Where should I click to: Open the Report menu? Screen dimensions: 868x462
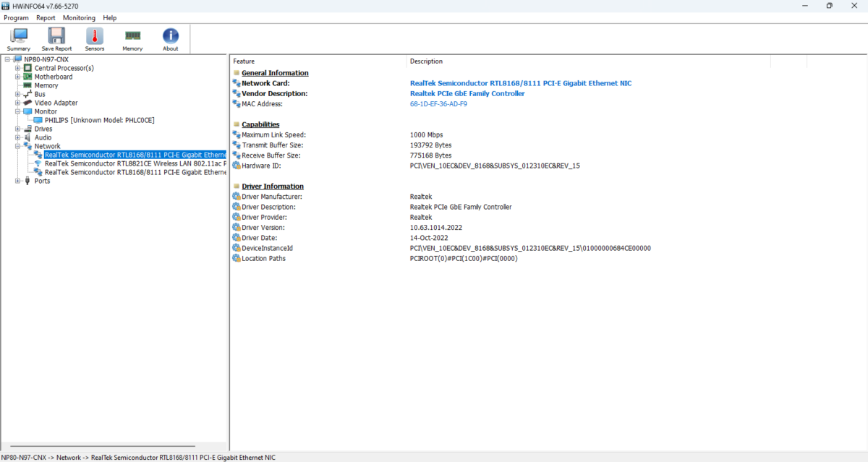pos(46,17)
